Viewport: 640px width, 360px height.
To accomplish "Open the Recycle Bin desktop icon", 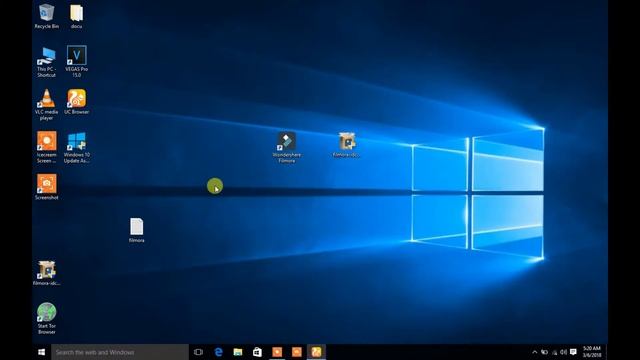I will click(47, 16).
